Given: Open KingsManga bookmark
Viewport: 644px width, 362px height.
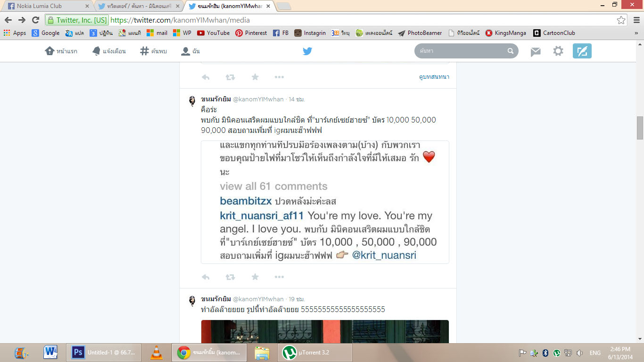Looking at the screenshot, I should click(506, 33).
